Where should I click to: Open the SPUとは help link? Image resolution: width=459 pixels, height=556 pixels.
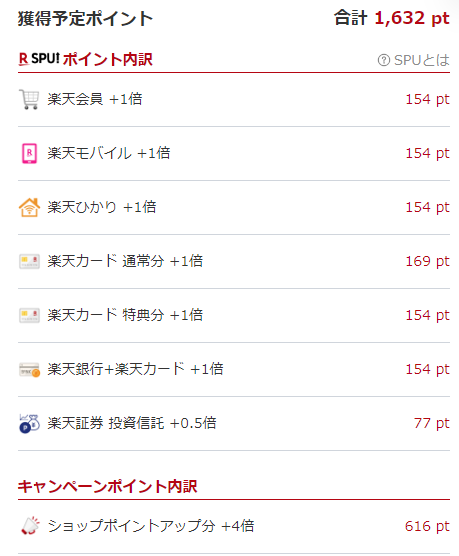[x=414, y=60]
